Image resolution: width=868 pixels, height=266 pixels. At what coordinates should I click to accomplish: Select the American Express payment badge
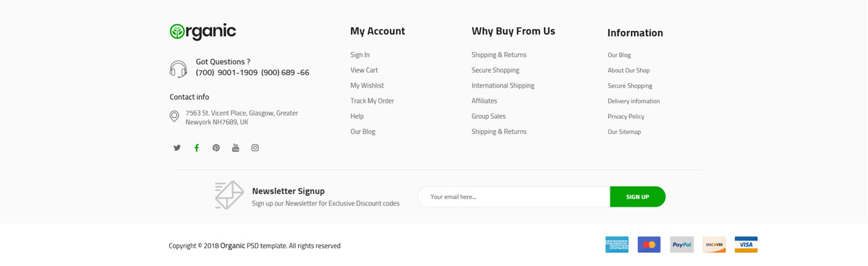(x=617, y=244)
